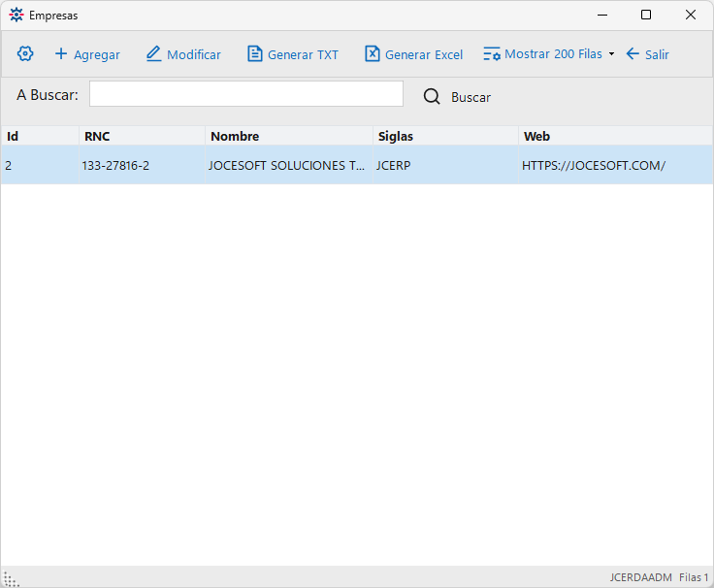Click the Generar Excel label
714x588 pixels.
pyautogui.click(x=424, y=55)
